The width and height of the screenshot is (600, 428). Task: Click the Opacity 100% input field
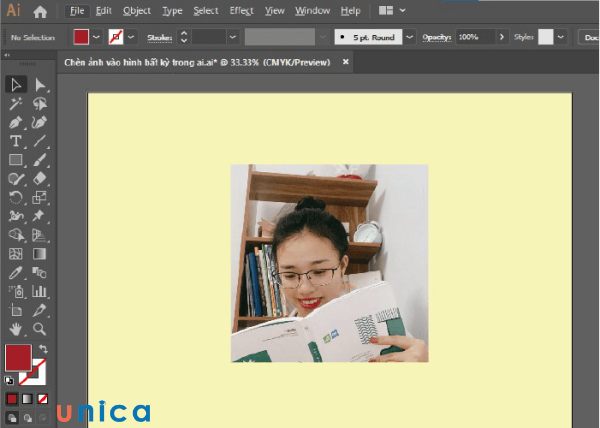(x=472, y=37)
